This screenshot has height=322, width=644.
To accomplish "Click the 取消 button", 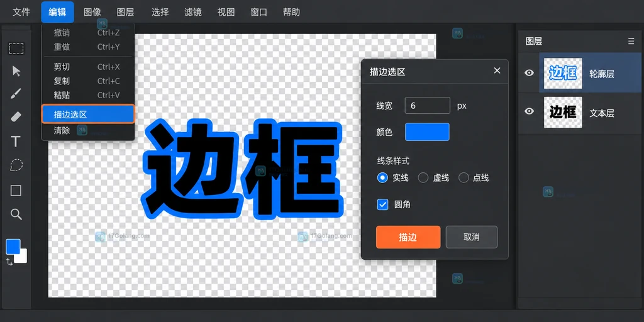I will (472, 237).
